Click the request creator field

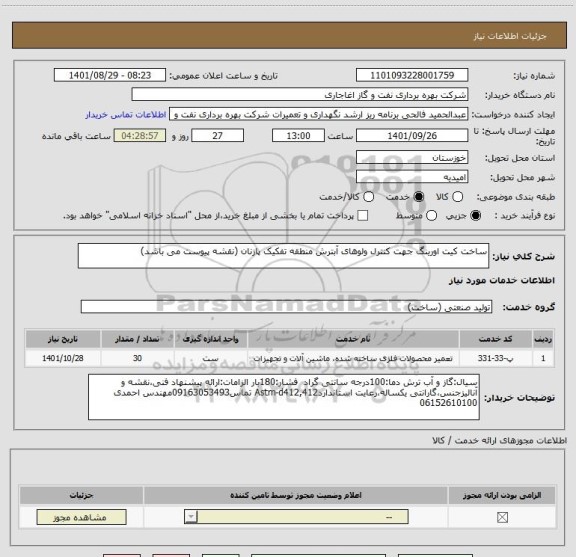coord(318,115)
